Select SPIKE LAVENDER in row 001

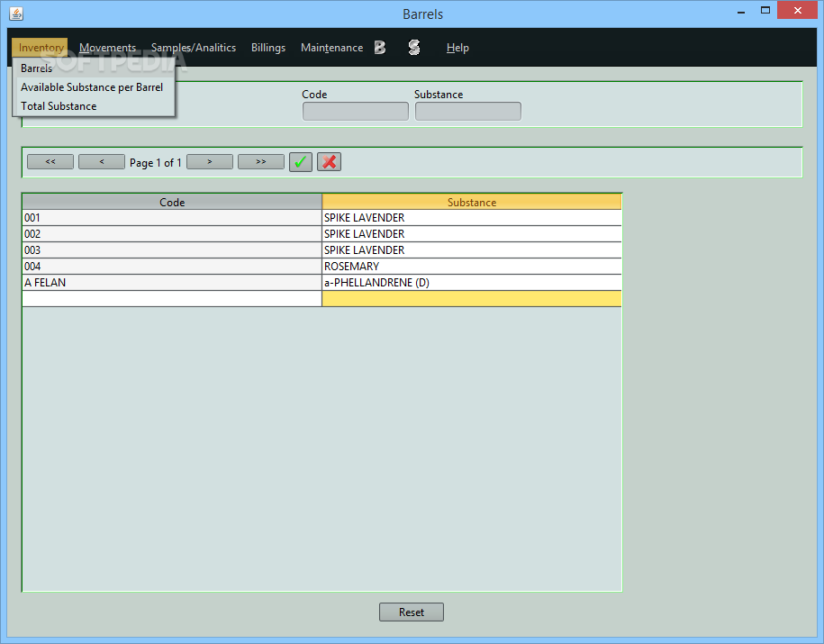[x=471, y=218]
